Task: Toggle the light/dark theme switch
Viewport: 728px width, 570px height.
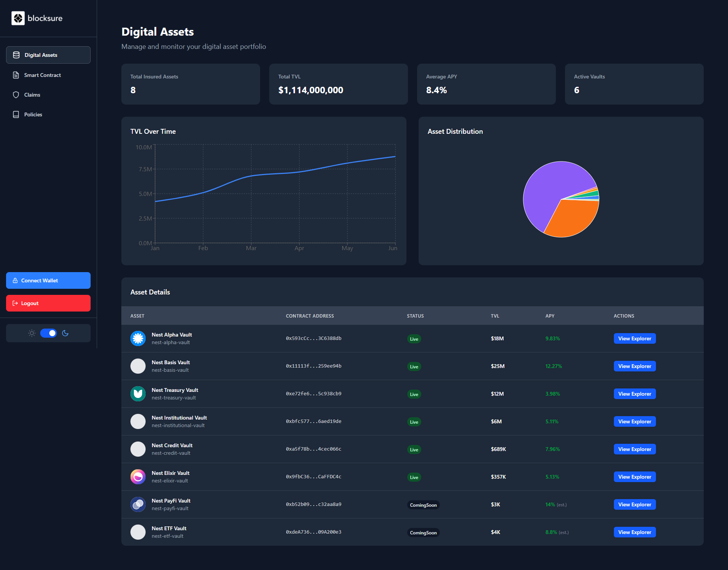Action: pos(49,333)
